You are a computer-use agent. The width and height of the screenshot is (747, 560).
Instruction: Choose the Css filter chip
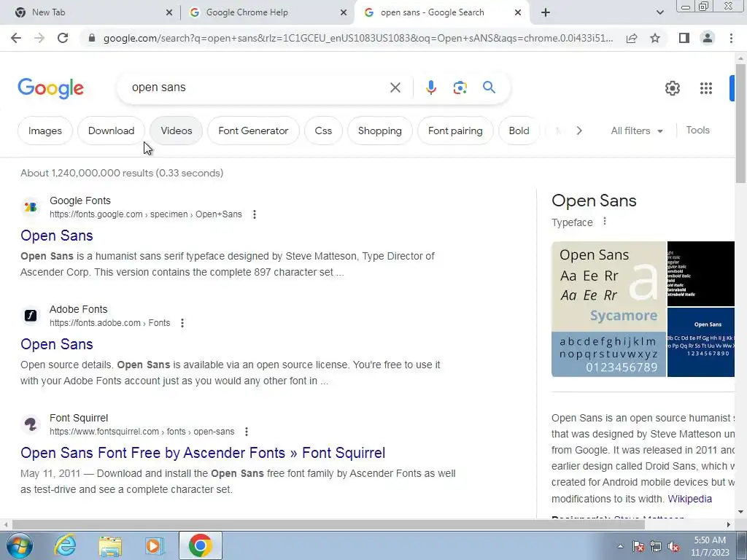[x=323, y=131]
